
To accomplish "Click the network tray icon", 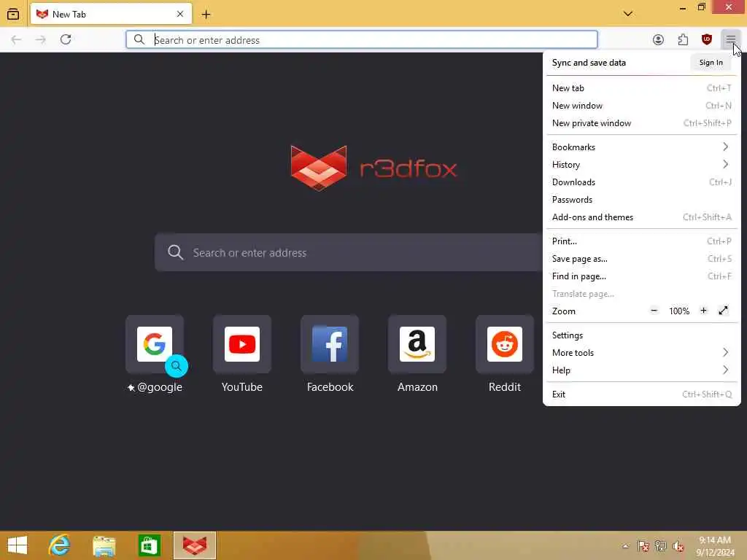I will point(660,545).
